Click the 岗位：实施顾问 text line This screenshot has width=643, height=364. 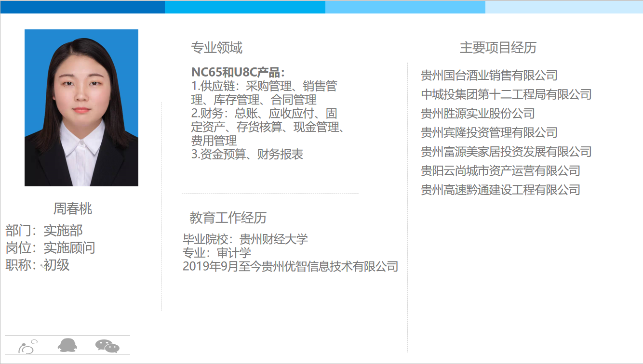click(51, 248)
